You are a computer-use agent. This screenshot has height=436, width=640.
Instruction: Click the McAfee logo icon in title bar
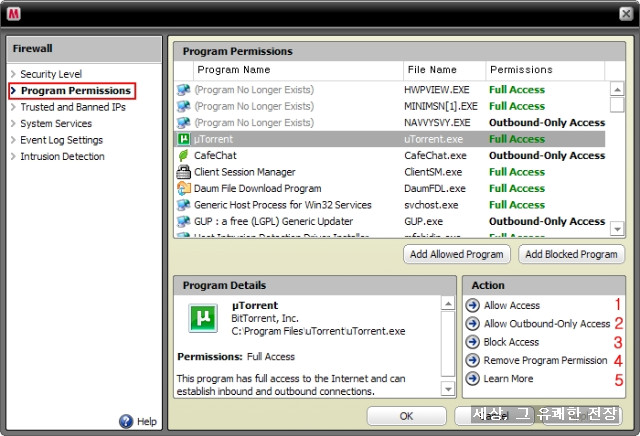point(13,13)
